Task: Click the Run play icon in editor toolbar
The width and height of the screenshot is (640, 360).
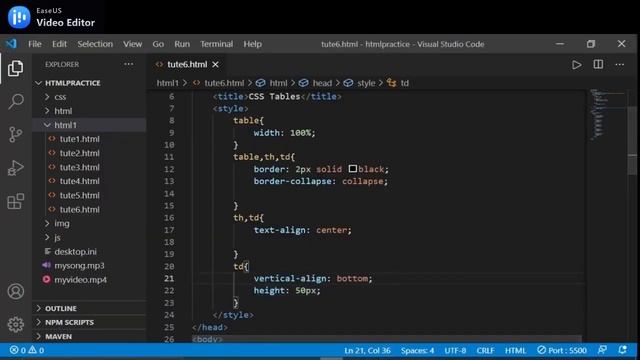Action: (576, 64)
